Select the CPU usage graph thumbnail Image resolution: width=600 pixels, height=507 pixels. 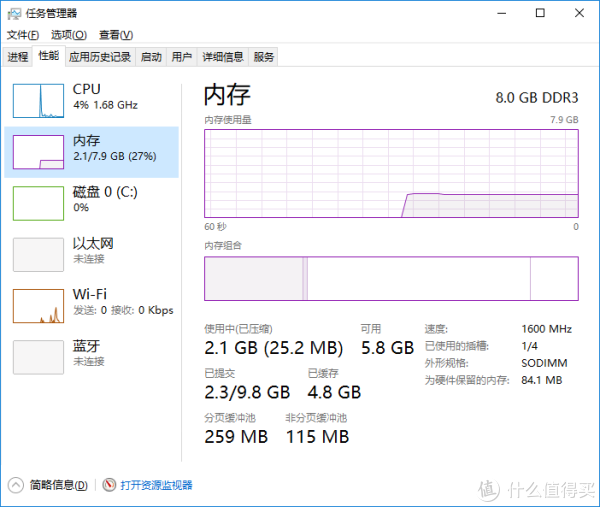38,101
